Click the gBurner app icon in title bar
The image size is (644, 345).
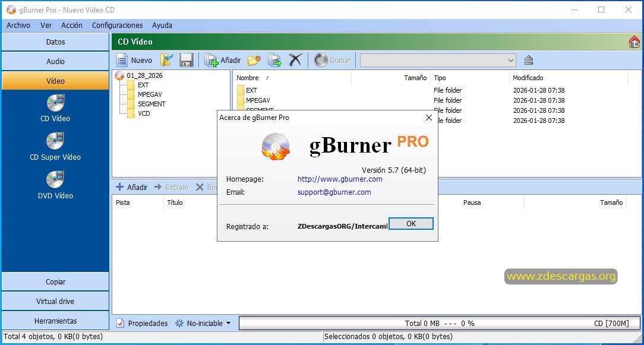tap(11, 10)
